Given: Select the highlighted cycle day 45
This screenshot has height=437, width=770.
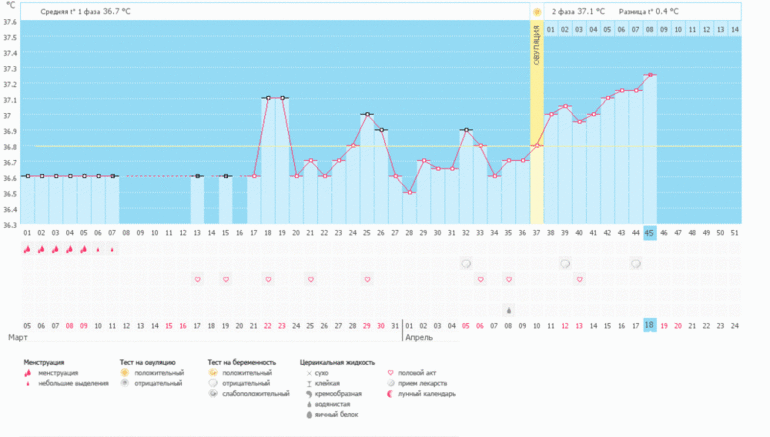Looking at the screenshot, I should click(x=650, y=232).
